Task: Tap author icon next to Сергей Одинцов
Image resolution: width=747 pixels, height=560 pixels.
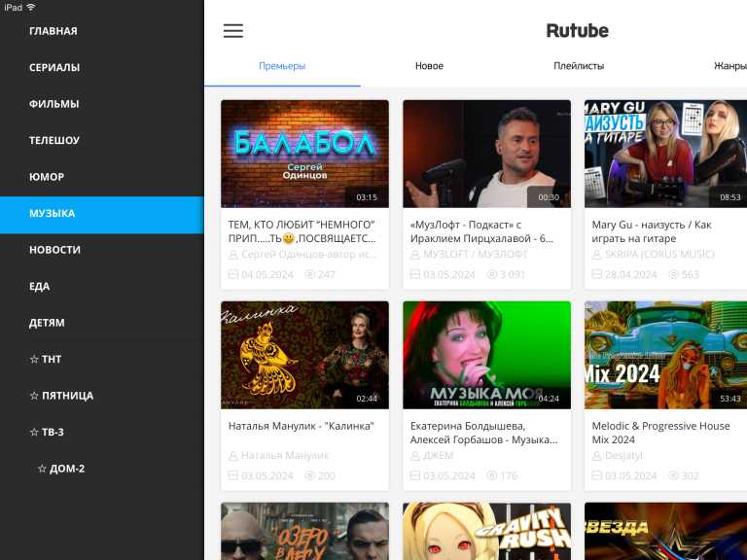Action: [x=233, y=255]
